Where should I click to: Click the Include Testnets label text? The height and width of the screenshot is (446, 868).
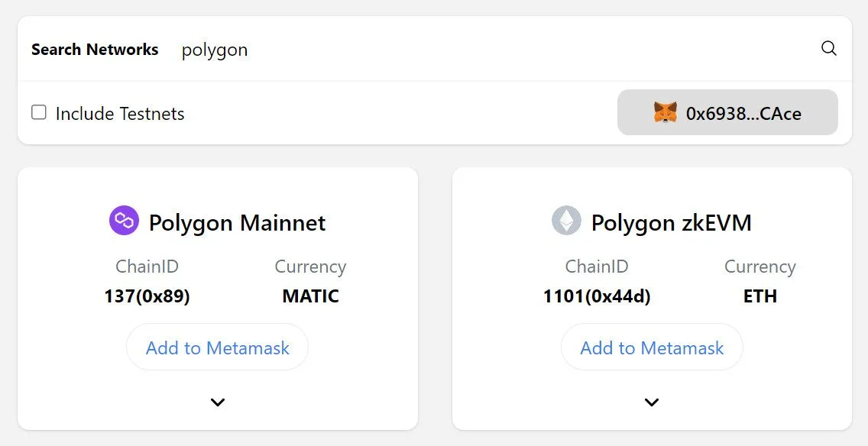coord(120,114)
